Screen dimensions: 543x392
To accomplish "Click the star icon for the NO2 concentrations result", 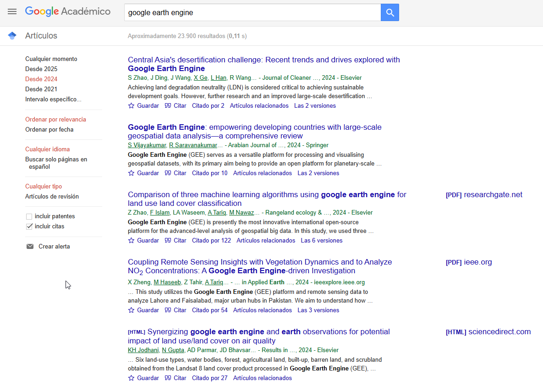I will (131, 310).
